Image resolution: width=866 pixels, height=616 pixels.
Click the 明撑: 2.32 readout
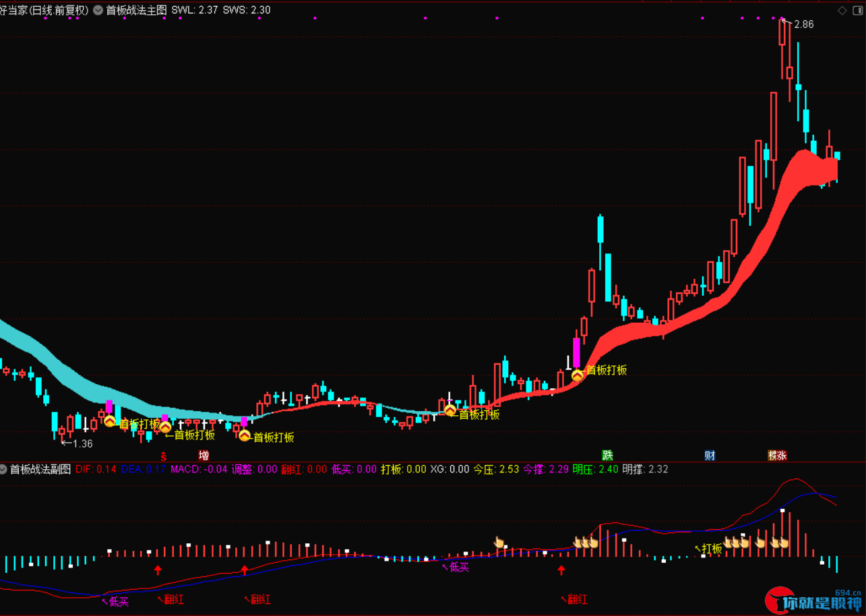[646, 469]
